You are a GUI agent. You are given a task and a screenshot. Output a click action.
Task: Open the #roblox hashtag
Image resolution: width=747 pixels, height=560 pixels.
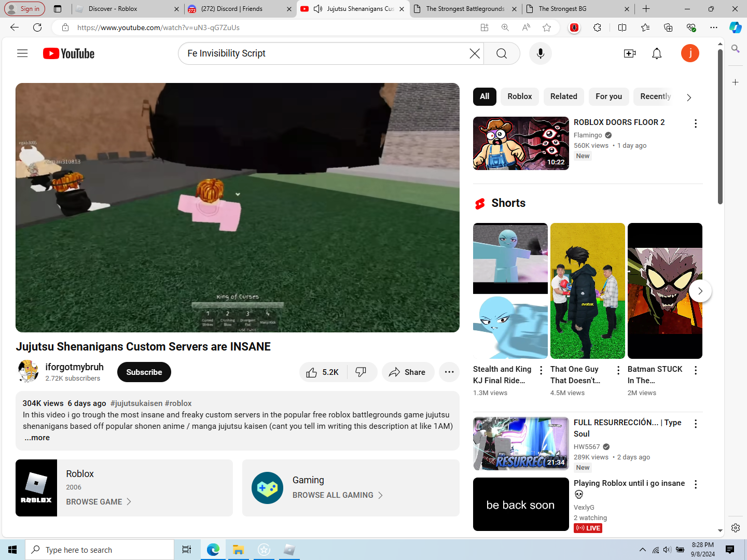coord(178,403)
